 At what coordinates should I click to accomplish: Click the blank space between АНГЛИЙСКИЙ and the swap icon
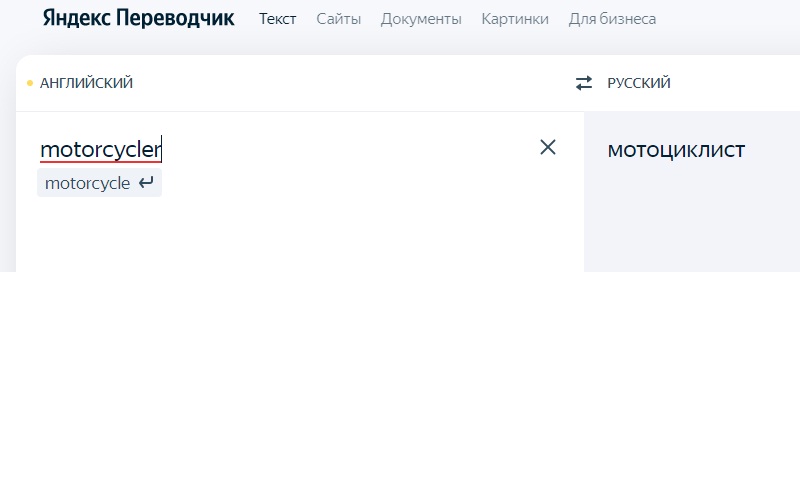pos(350,83)
